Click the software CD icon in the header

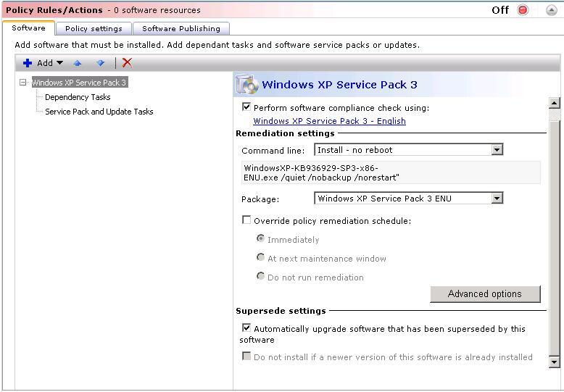click(x=247, y=85)
